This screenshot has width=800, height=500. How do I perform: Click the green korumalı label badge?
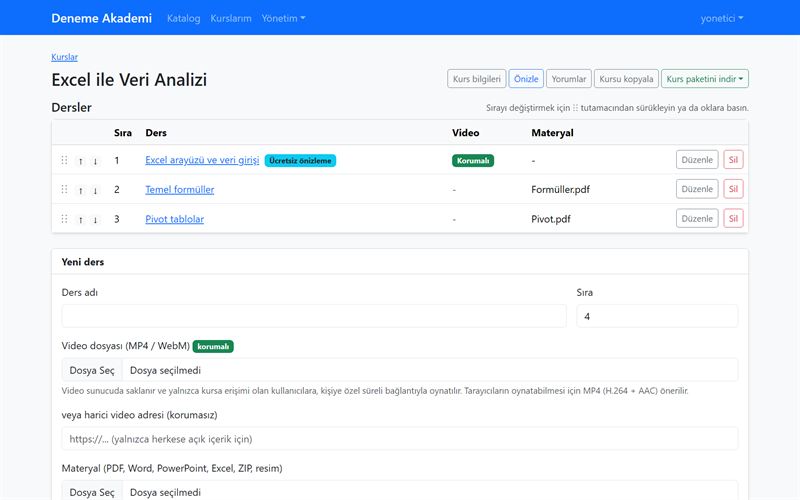pos(213,346)
